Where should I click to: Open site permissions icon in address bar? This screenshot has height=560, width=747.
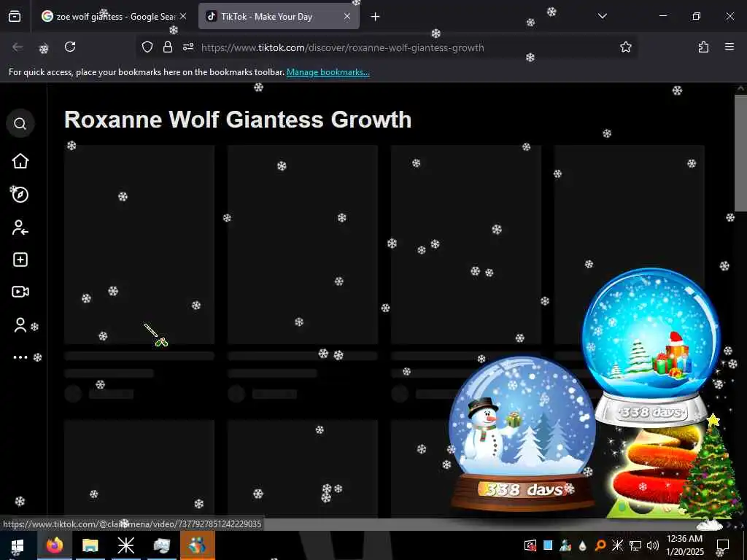click(188, 47)
